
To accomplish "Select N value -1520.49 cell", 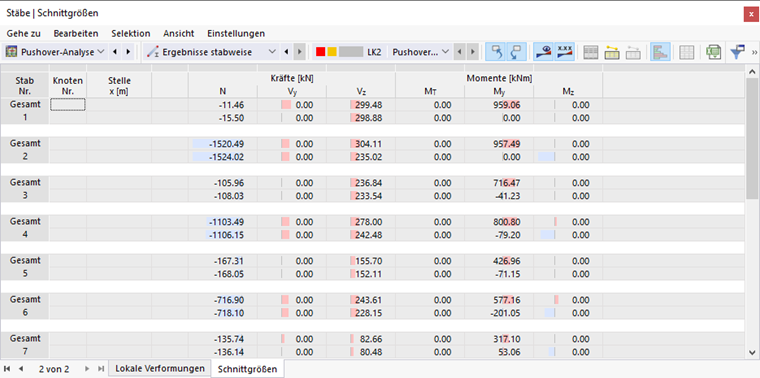I will click(223, 144).
